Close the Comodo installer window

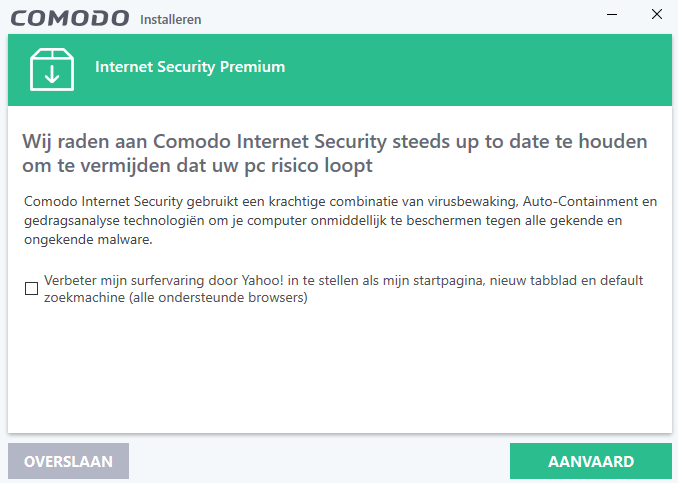pyautogui.click(x=656, y=15)
